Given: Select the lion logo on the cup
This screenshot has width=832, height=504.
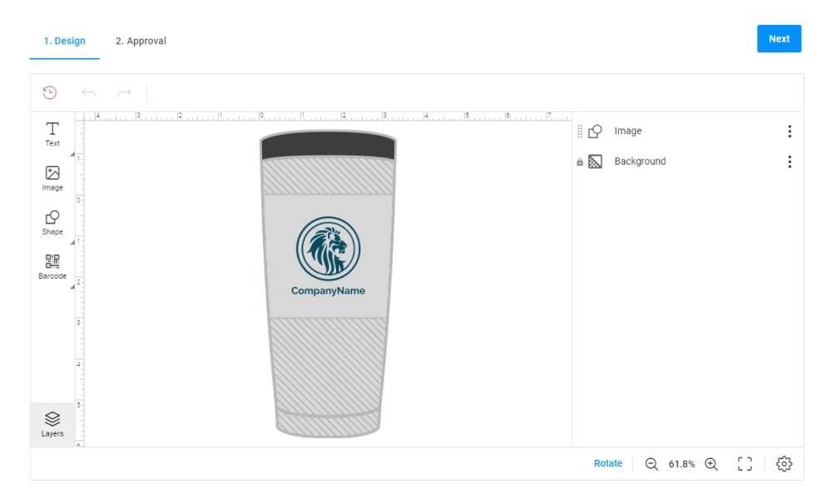Looking at the screenshot, I should tap(328, 249).
